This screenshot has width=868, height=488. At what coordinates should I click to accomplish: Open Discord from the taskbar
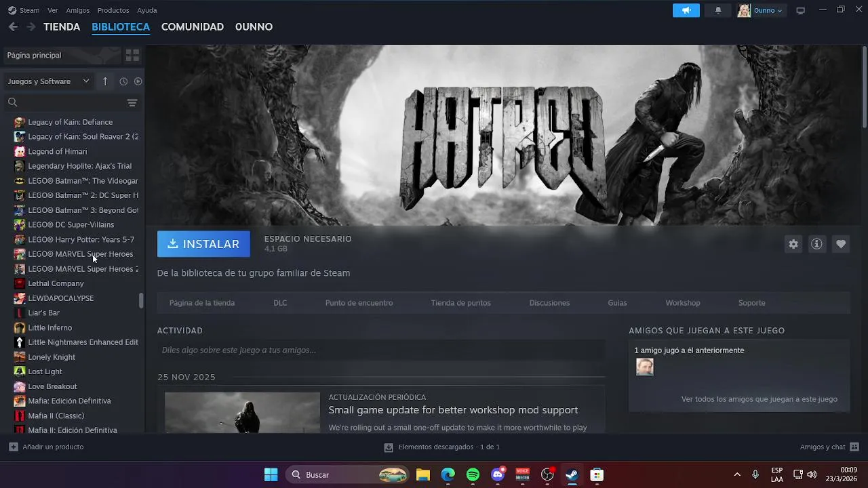[x=498, y=474]
